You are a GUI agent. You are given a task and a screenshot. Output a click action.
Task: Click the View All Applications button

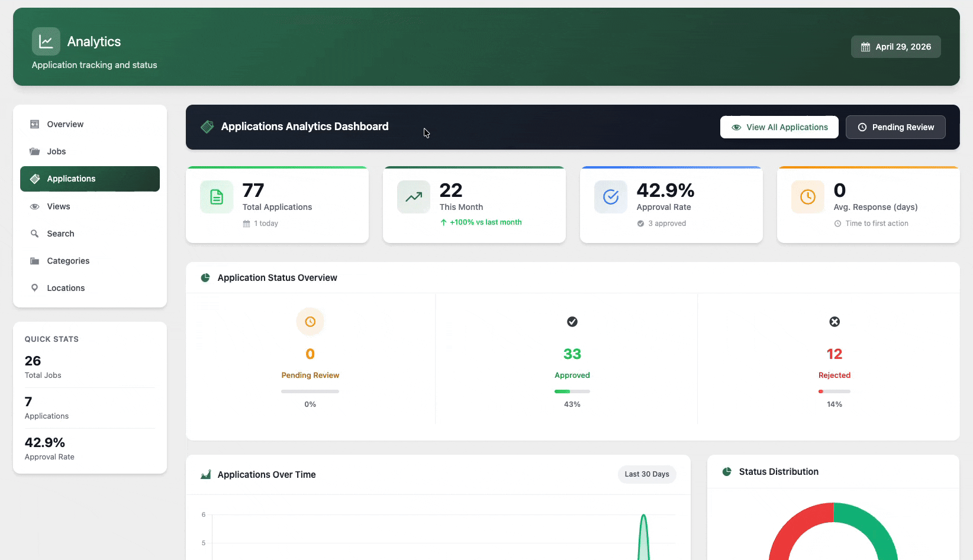[779, 127]
